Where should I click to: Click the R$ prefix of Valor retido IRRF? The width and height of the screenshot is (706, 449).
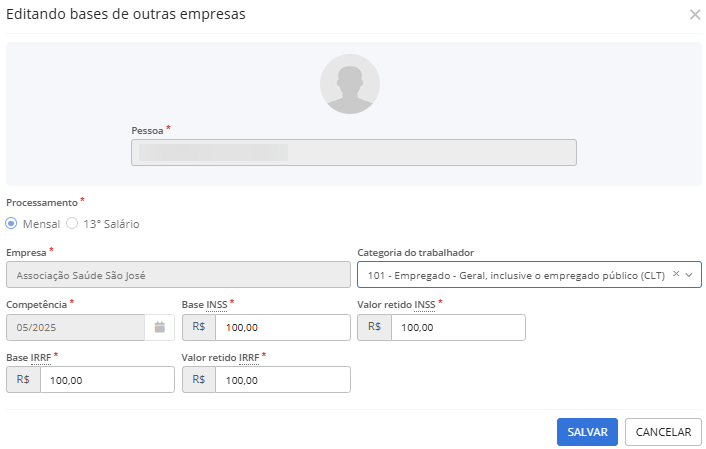[198, 380]
